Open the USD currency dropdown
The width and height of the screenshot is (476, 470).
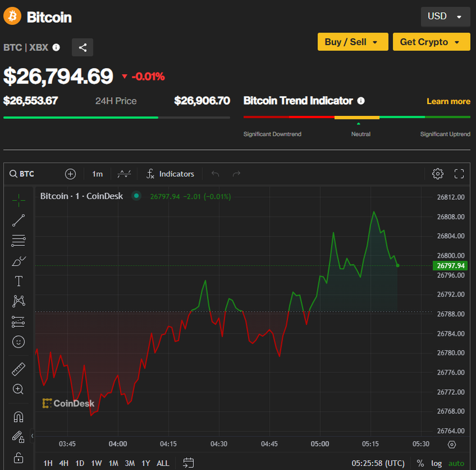(x=445, y=16)
